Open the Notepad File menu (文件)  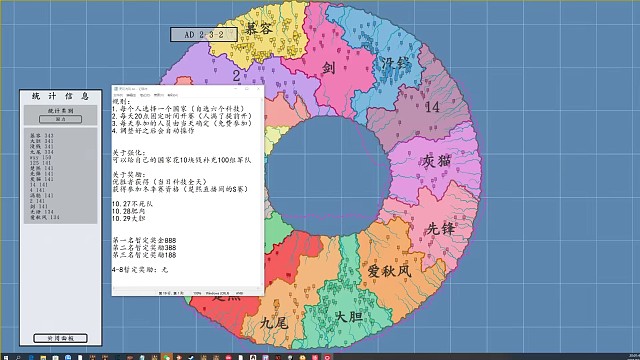[118, 95]
